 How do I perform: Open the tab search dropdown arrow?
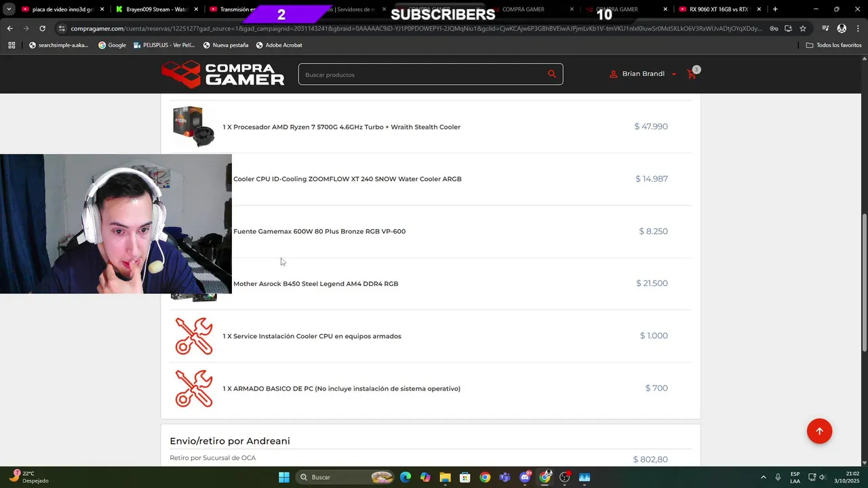(x=9, y=9)
